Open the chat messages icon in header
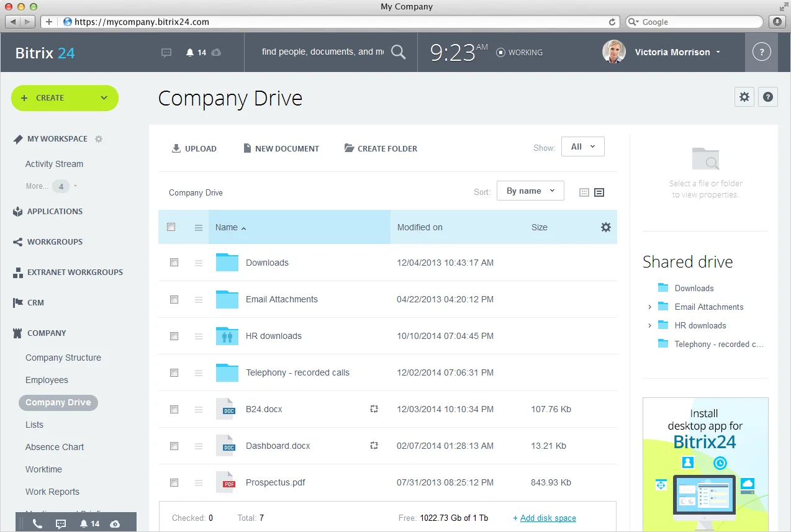Image resolution: width=791 pixels, height=532 pixels. click(166, 53)
